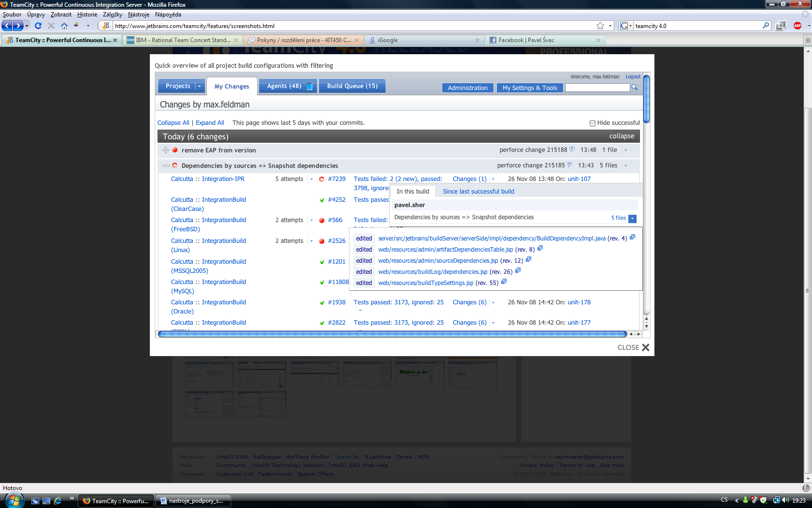Click the horizontal scrollbar of the overview panel
Image resolution: width=812 pixels, height=508 pixels.
392,334
